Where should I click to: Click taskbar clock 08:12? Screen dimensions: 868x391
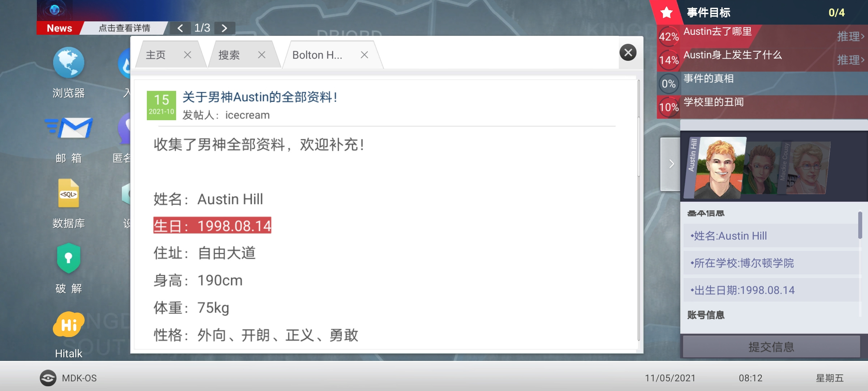point(750,378)
